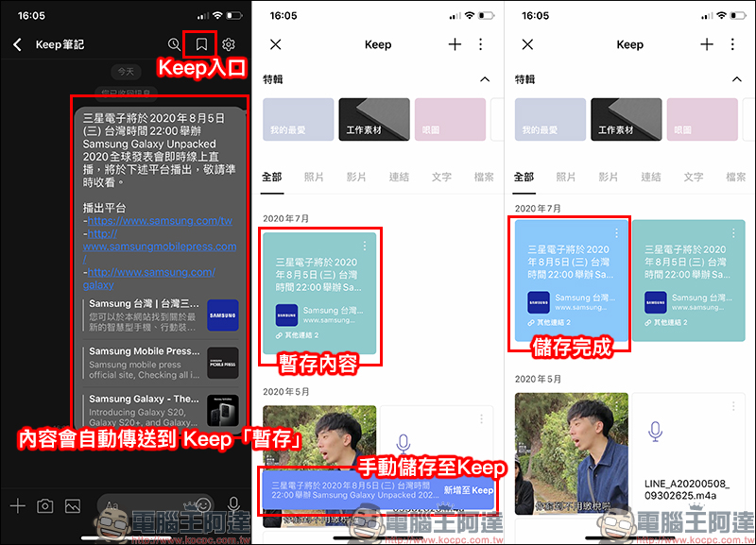Switch to 連結 tab in middle Keep
The height and width of the screenshot is (545, 756).
pos(399,178)
